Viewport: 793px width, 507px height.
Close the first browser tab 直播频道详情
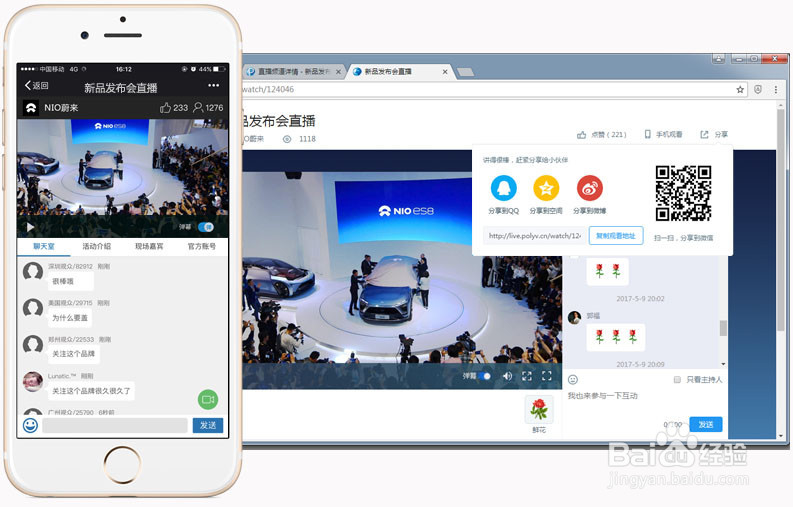click(x=338, y=72)
